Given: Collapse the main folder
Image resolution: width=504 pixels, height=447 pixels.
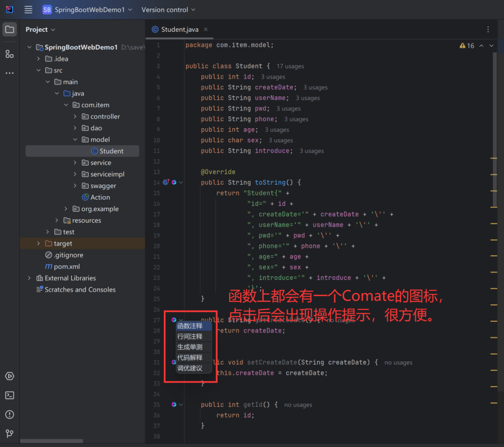Looking at the screenshot, I should (x=47, y=82).
